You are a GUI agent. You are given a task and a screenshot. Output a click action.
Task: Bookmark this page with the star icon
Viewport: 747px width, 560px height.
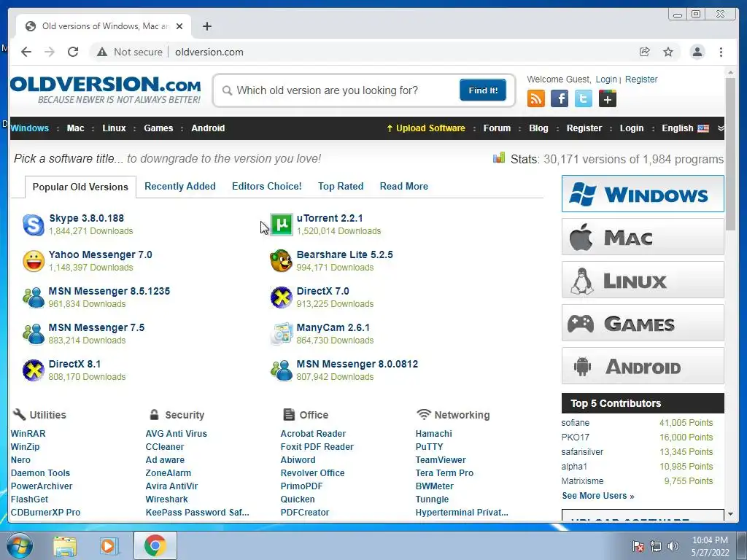[x=668, y=52]
